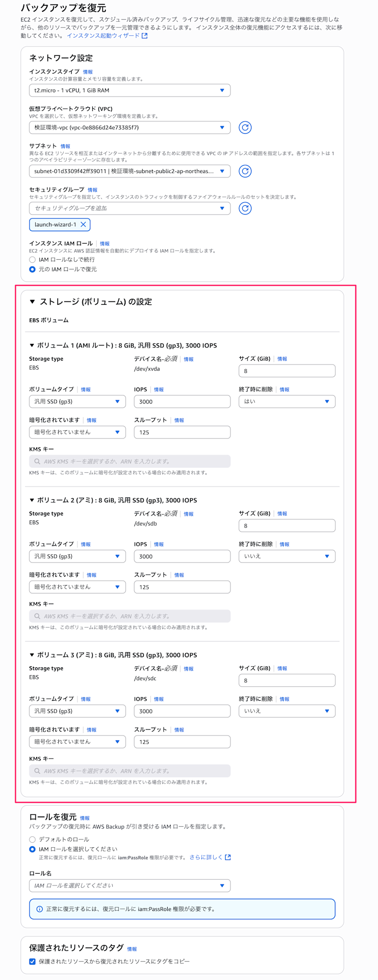Open Volume 2 encryption dropdown
Screen dimensions: 378x980
pyautogui.click(x=77, y=587)
